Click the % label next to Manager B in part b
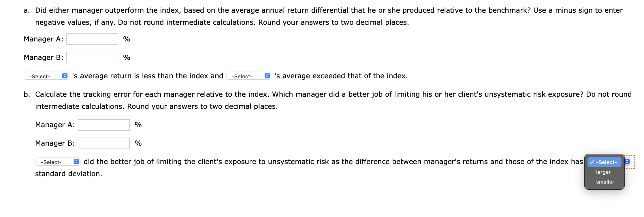 pyautogui.click(x=138, y=143)
